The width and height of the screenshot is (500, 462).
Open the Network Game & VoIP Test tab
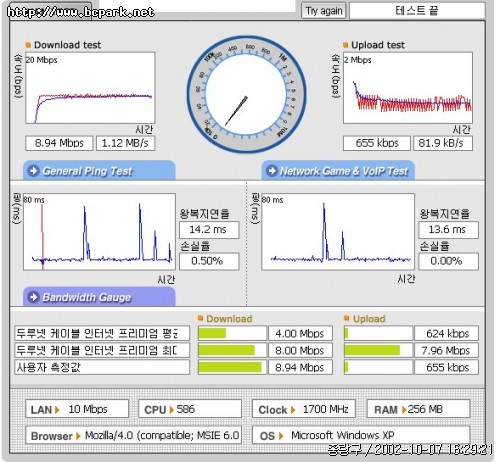[338, 171]
